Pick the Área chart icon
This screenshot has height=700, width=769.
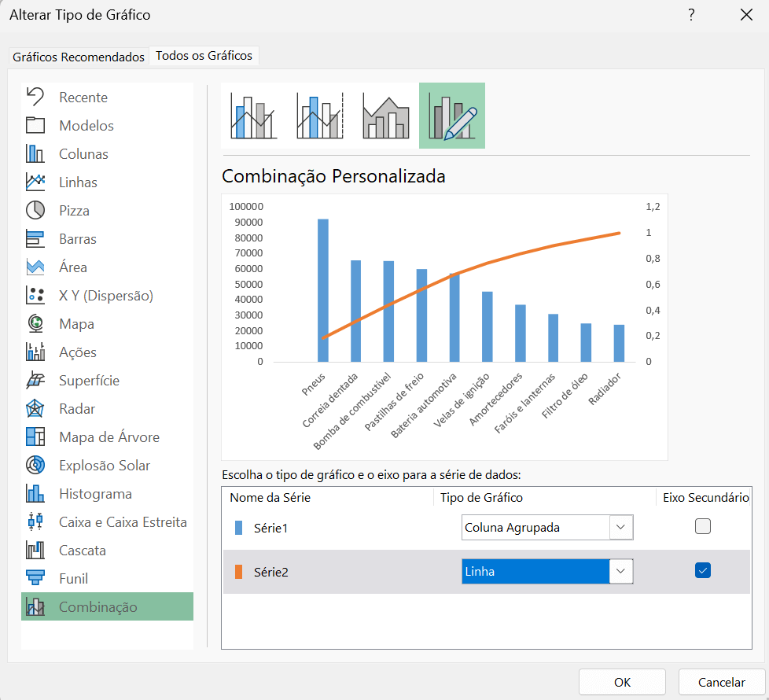(35, 267)
